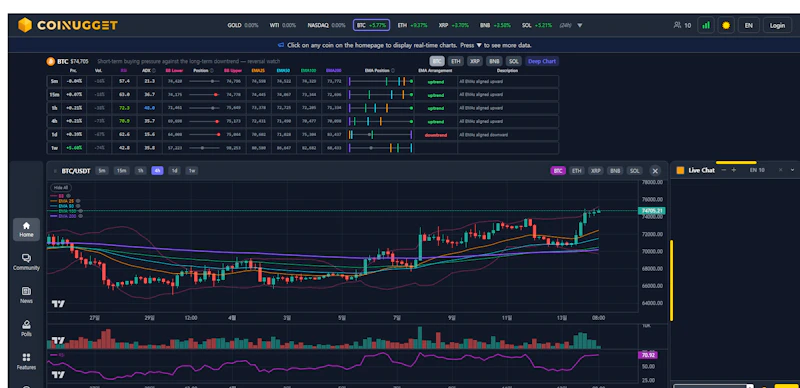The height and width of the screenshot is (388, 800).
Task: Click the green bar-chart signal icon
Action: click(x=706, y=25)
